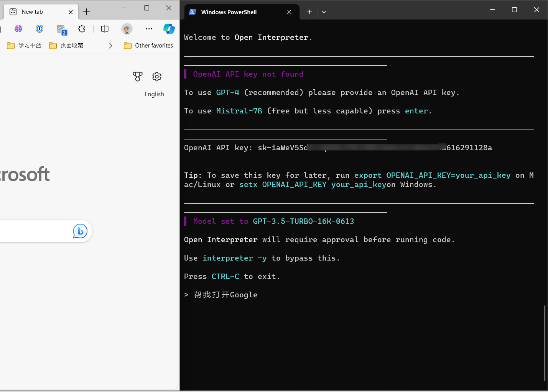548x392 pixels.
Task: Open the 1Password extension icon
Action: (x=39, y=29)
